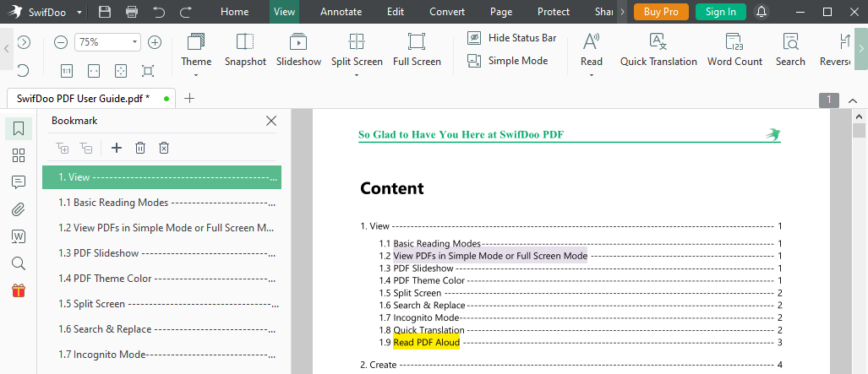Enter Full Screen mode
The width and height of the screenshot is (868, 374).
pos(417,50)
